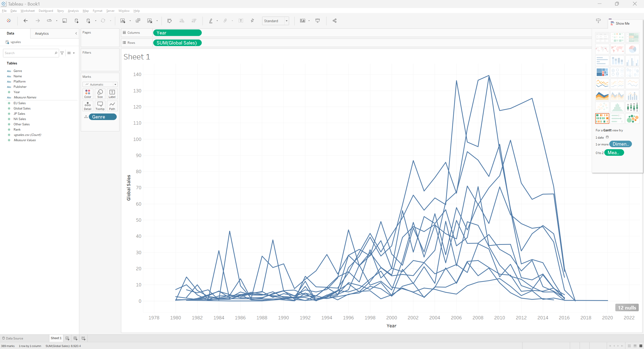This screenshot has width=644, height=349.
Task: Click the Redo forward arrow in toolbar
Action: pos(37,21)
